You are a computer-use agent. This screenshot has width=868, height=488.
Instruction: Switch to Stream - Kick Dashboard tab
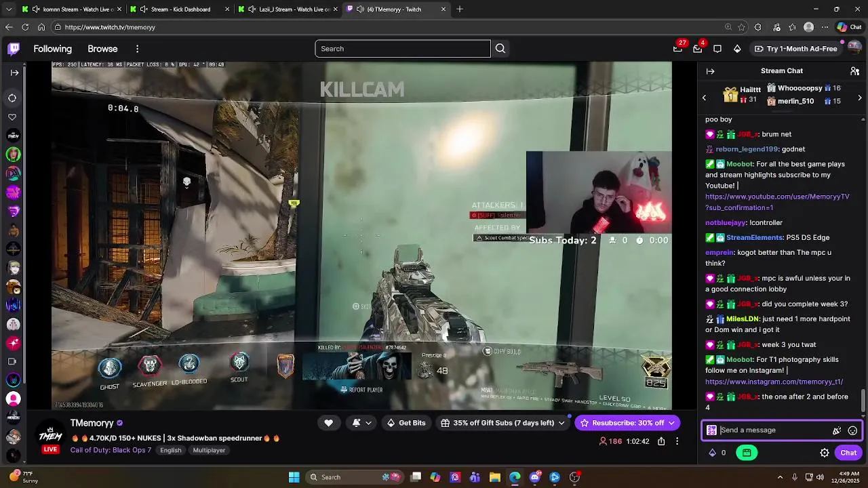click(180, 9)
